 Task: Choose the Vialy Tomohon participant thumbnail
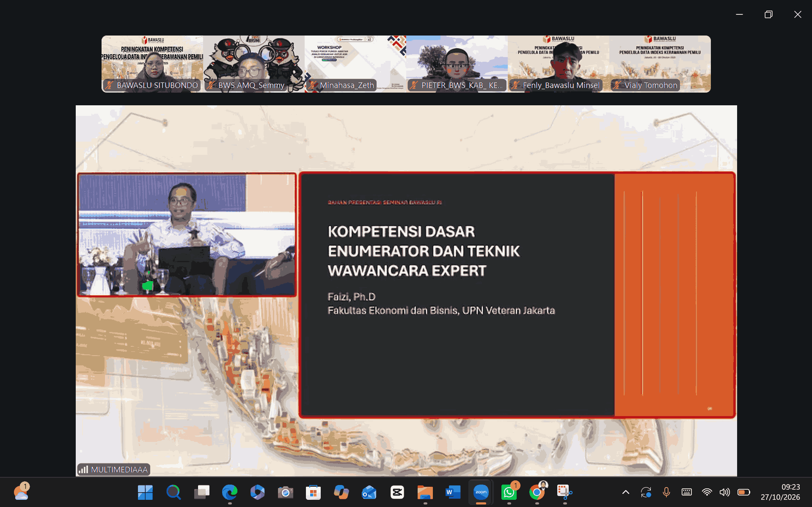pos(660,64)
